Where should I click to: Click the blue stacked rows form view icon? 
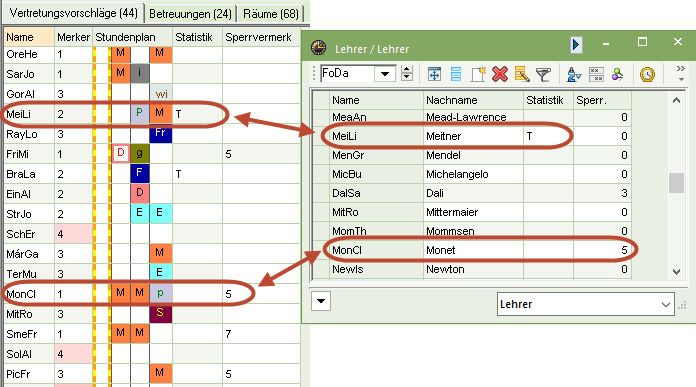456,74
